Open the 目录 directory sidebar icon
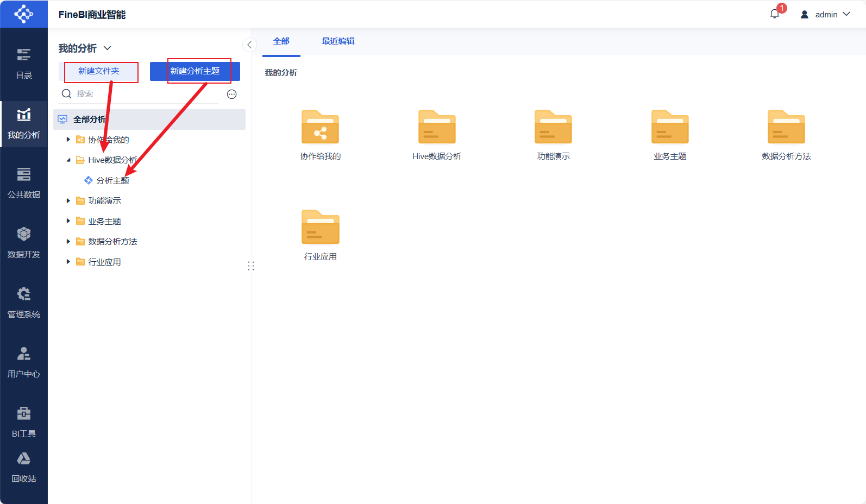Viewport: 866px width, 504px height. tap(24, 63)
